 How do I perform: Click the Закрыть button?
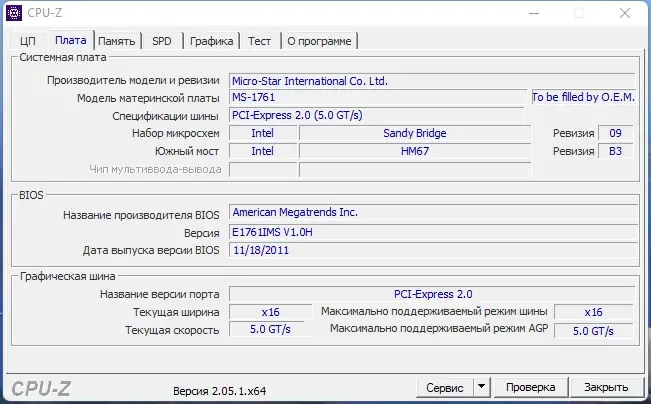(606, 387)
